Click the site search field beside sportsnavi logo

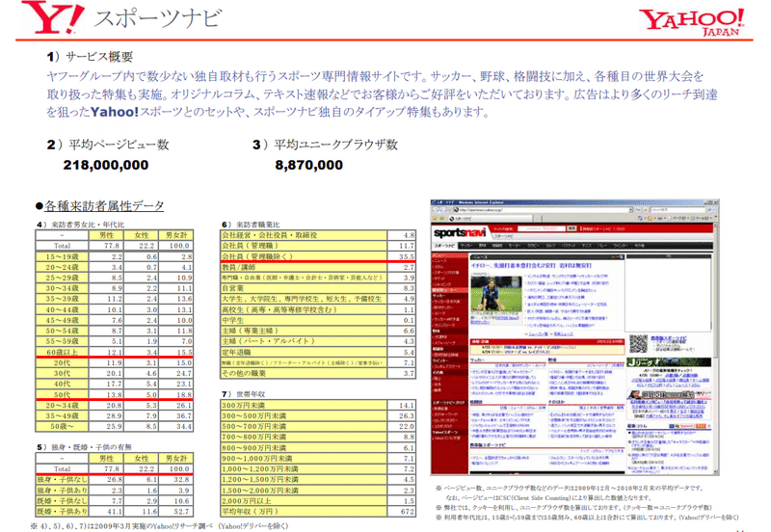541,228
